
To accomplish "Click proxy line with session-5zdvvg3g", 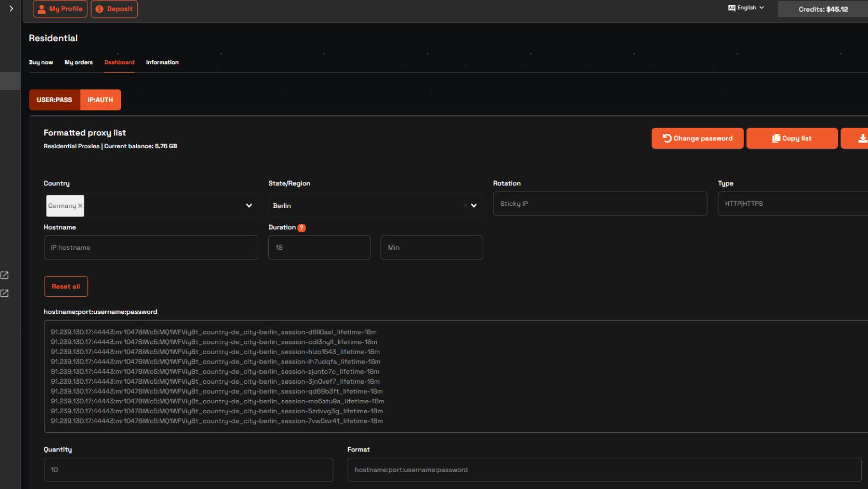I will tap(217, 411).
